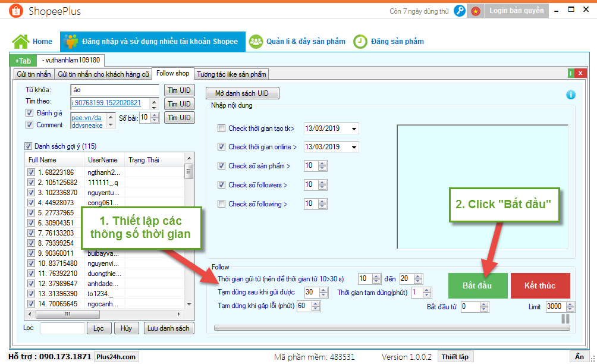
Task: Click the green group icon for Quản lí
Action: (256, 42)
